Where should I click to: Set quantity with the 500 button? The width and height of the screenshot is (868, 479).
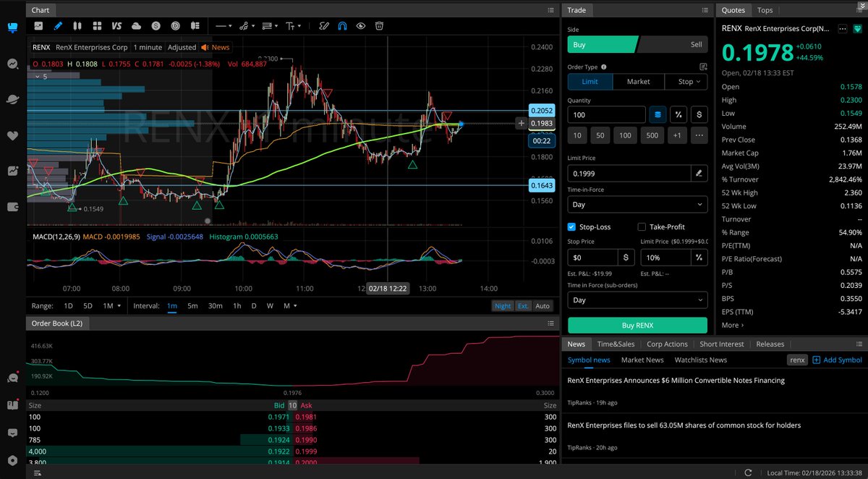652,135
